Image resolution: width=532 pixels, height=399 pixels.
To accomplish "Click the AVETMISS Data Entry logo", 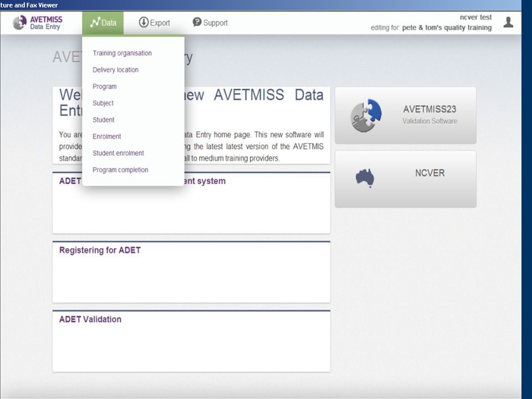I will pos(38,23).
